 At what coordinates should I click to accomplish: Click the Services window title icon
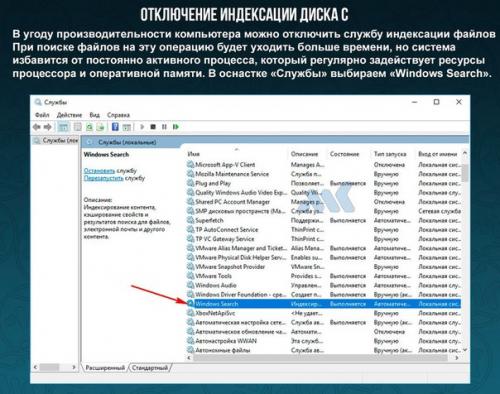click(38, 102)
